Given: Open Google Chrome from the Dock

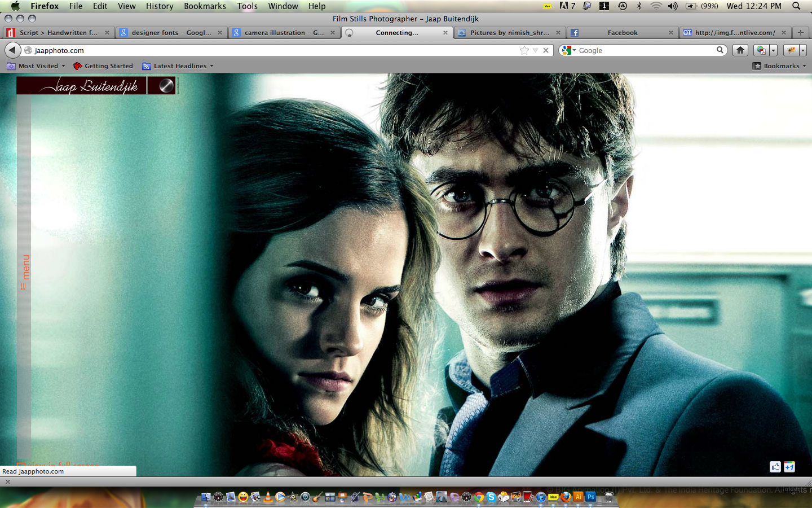Looking at the screenshot, I should (479, 497).
